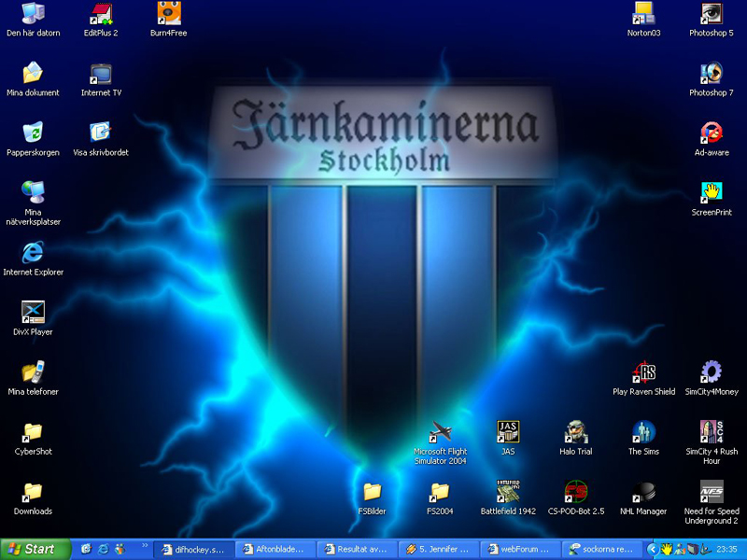Open the Start menu

pos(35,549)
